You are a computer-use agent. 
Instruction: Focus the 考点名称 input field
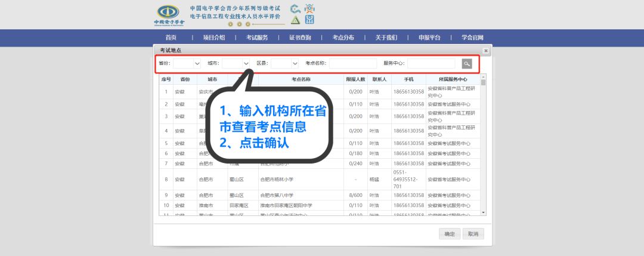[353, 63]
